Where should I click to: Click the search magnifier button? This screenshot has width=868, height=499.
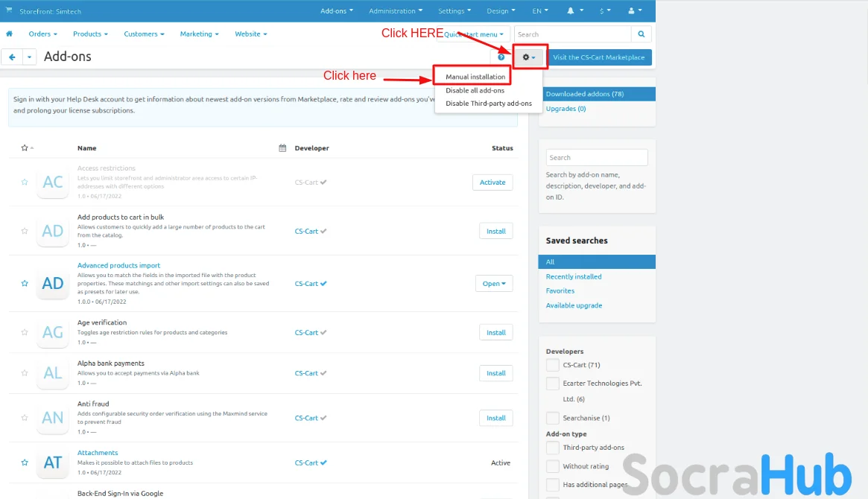pos(641,34)
